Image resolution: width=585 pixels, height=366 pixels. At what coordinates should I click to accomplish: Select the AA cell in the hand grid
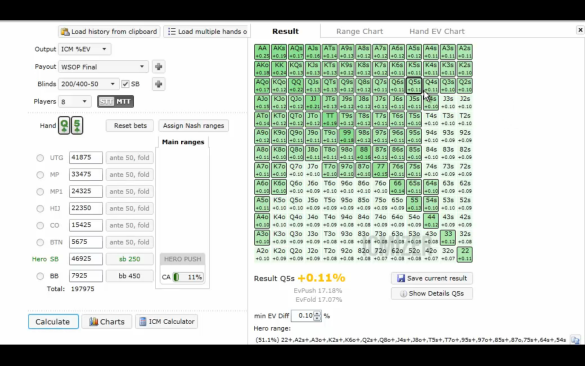[x=262, y=52]
